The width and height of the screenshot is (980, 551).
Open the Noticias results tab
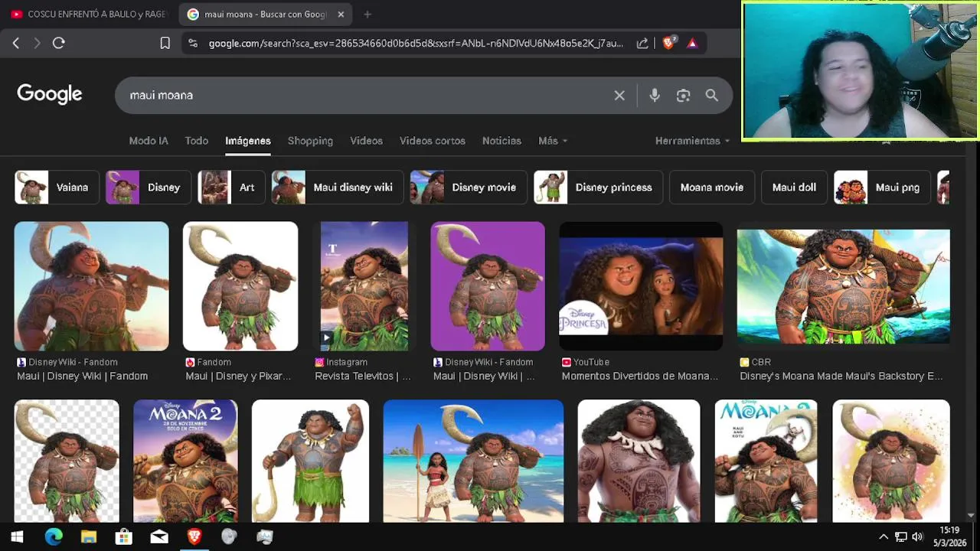(501, 141)
